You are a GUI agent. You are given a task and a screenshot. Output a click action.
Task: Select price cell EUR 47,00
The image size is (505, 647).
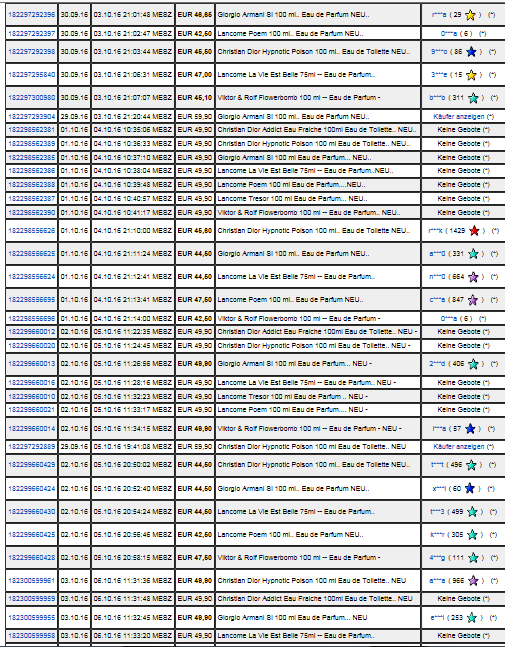click(195, 75)
